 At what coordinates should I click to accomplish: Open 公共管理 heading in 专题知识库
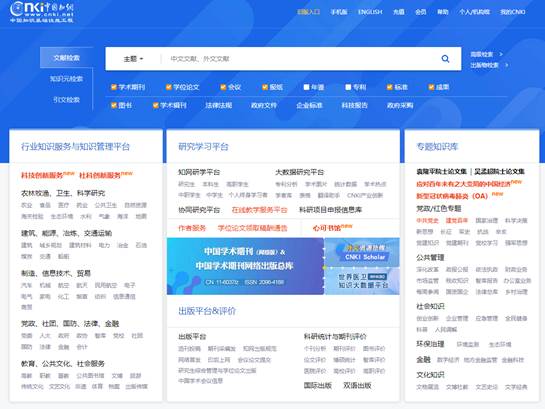(x=430, y=257)
